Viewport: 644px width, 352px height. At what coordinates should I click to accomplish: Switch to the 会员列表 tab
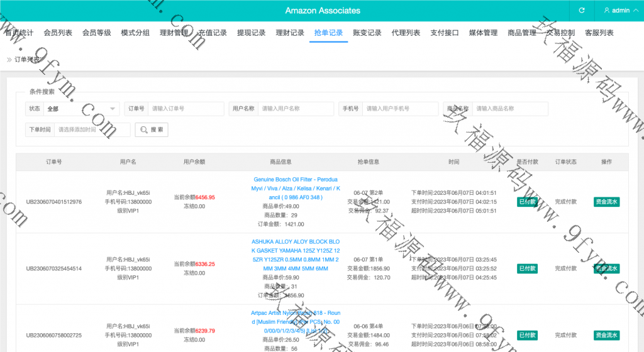click(58, 33)
